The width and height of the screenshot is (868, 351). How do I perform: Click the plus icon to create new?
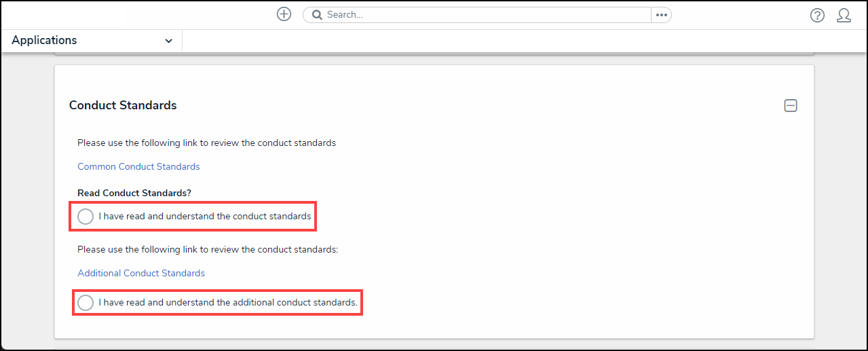[x=284, y=14]
